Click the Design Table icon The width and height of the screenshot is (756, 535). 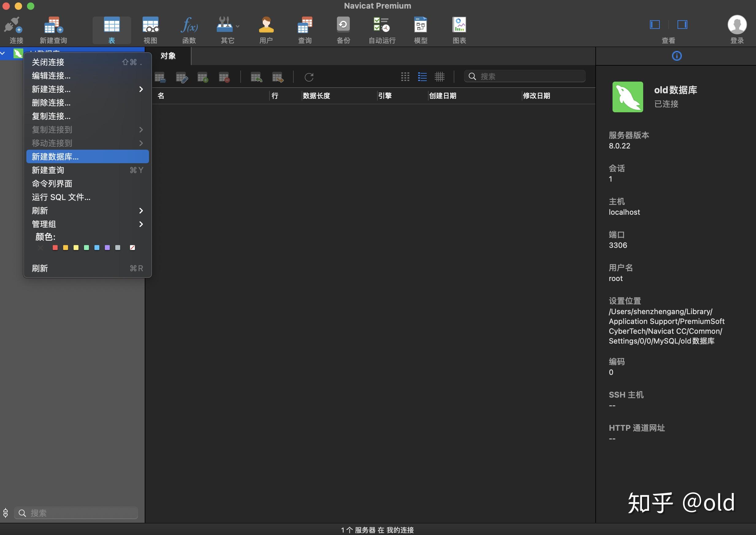coord(182,77)
